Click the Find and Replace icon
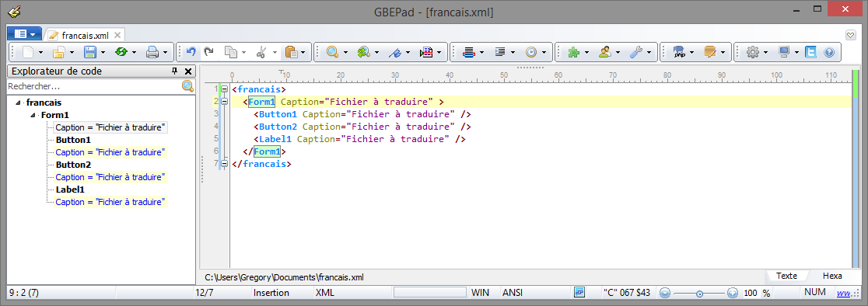Screen dimensions: 868x306 [363, 53]
